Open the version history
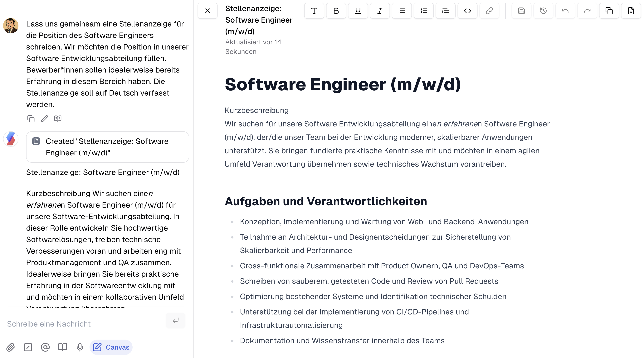Screen dimensions: 644x358 [x=543, y=11]
